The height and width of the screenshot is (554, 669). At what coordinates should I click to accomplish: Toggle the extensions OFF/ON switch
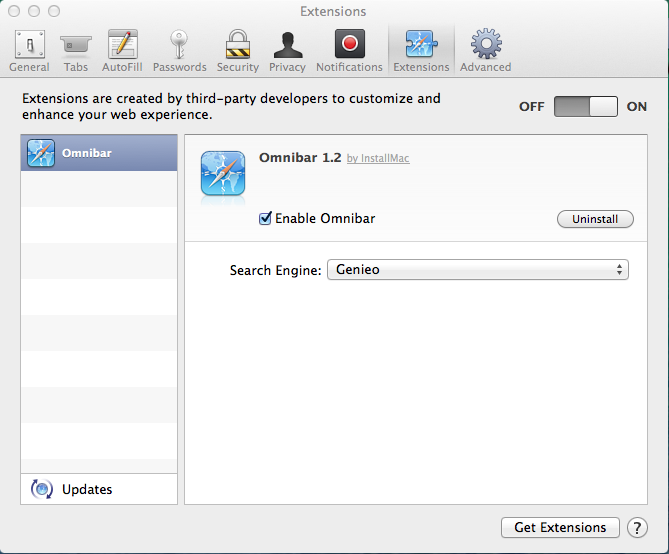pyautogui.click(x=585, y=106)
